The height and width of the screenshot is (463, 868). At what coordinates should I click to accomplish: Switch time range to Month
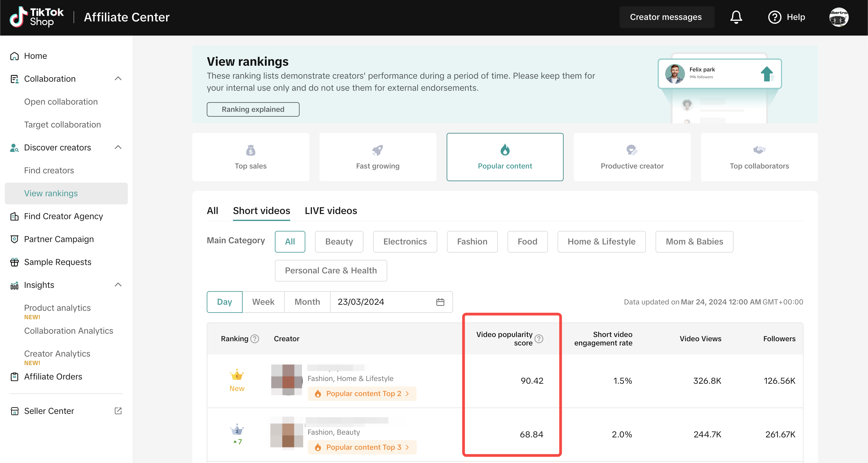307,302
